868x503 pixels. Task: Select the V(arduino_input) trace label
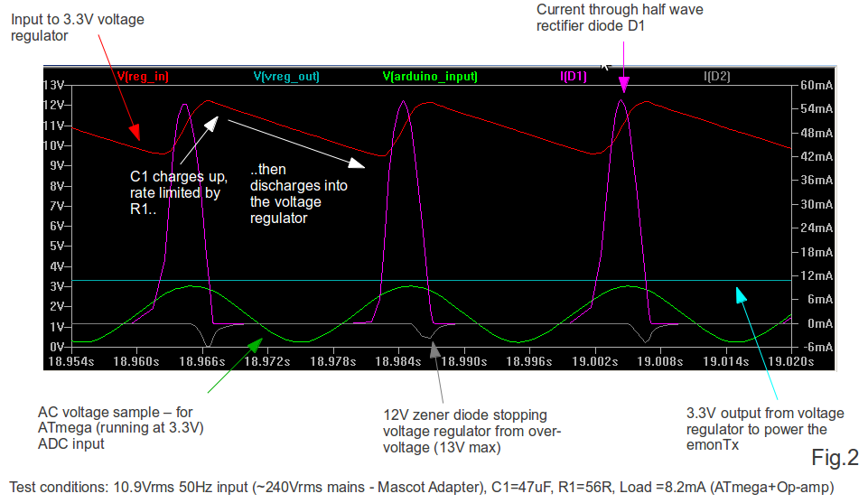click(x=430, y=77)
